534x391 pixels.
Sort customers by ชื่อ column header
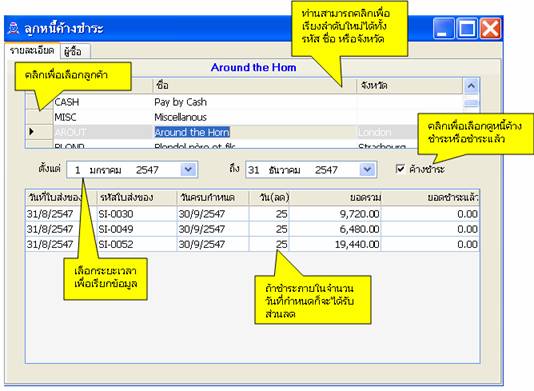(x=254, y=85)
